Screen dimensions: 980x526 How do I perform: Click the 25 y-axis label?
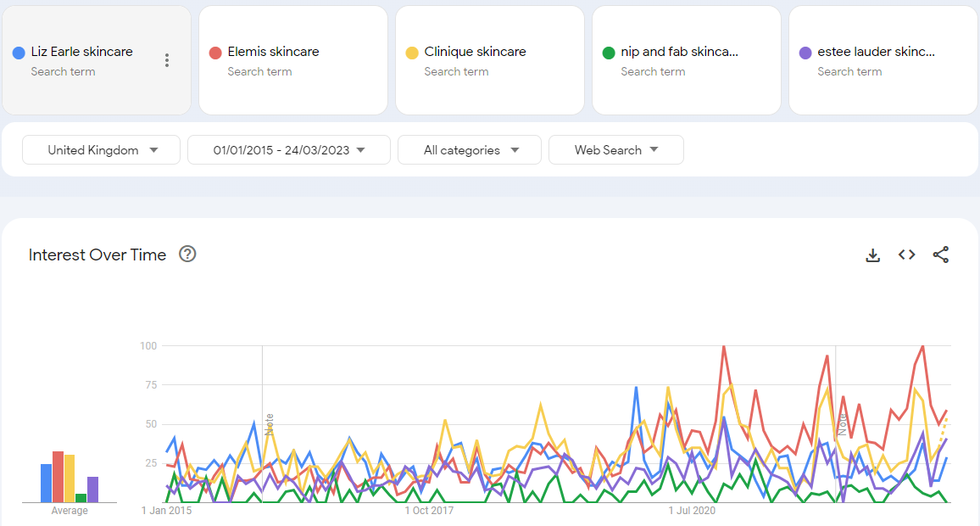(x=151, y=463)
